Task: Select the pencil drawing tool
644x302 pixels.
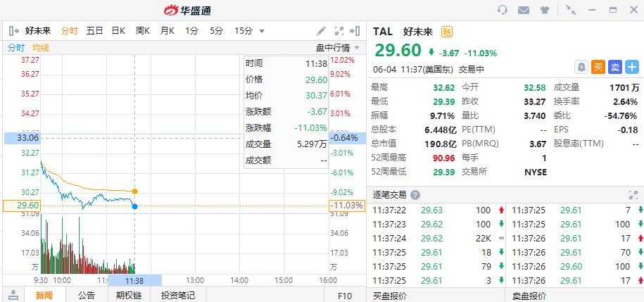Action: 321,31
